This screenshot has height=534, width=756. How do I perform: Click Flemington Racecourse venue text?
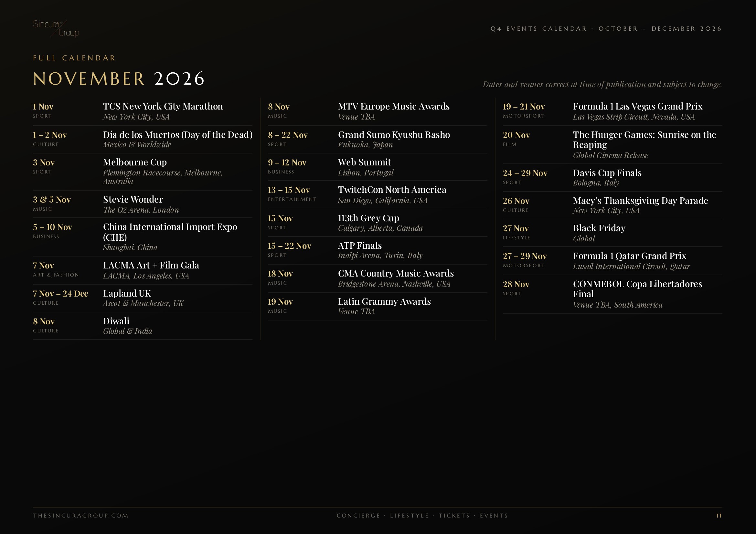click(163, 177)
